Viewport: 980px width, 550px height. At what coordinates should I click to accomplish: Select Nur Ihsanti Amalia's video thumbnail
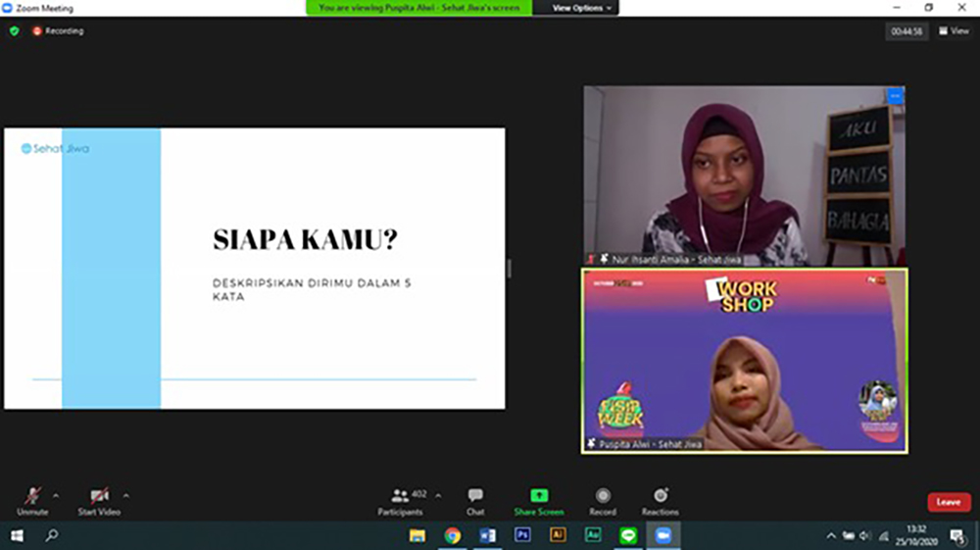(744, 176)
